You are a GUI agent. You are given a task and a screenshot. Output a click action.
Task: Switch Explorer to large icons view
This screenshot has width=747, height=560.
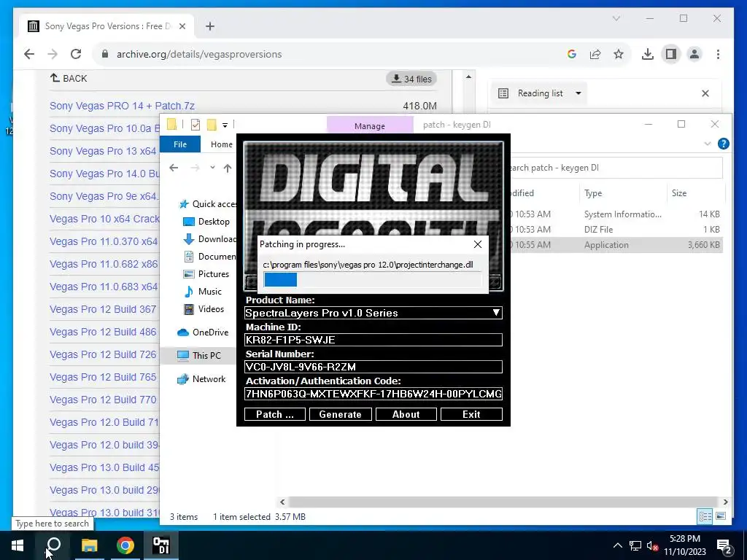[x=721, y=516]
